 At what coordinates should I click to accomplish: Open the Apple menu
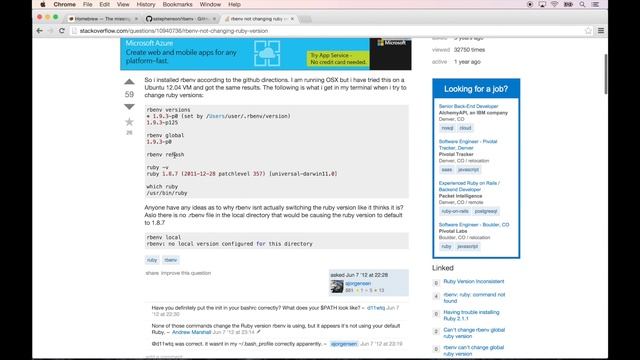coord(42,4)
